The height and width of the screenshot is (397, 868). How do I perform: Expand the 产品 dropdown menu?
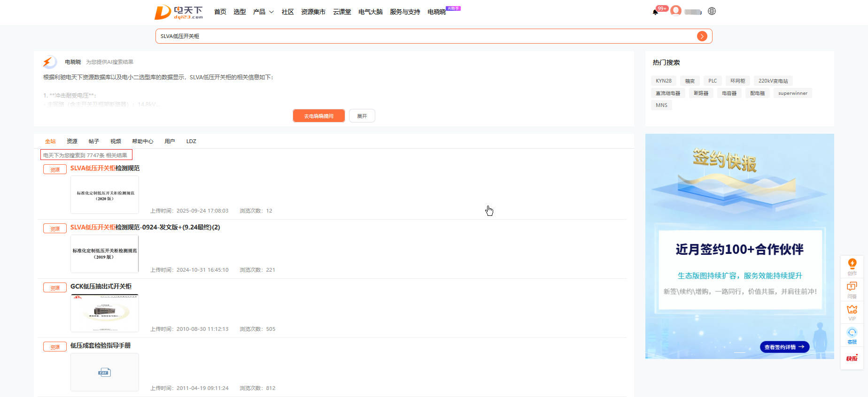coord(263,12)
